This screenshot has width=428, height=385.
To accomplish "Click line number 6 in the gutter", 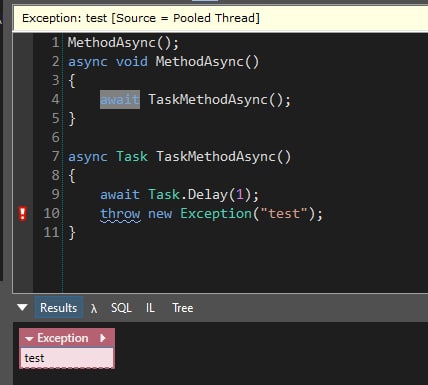I will (x=56, y=137).
